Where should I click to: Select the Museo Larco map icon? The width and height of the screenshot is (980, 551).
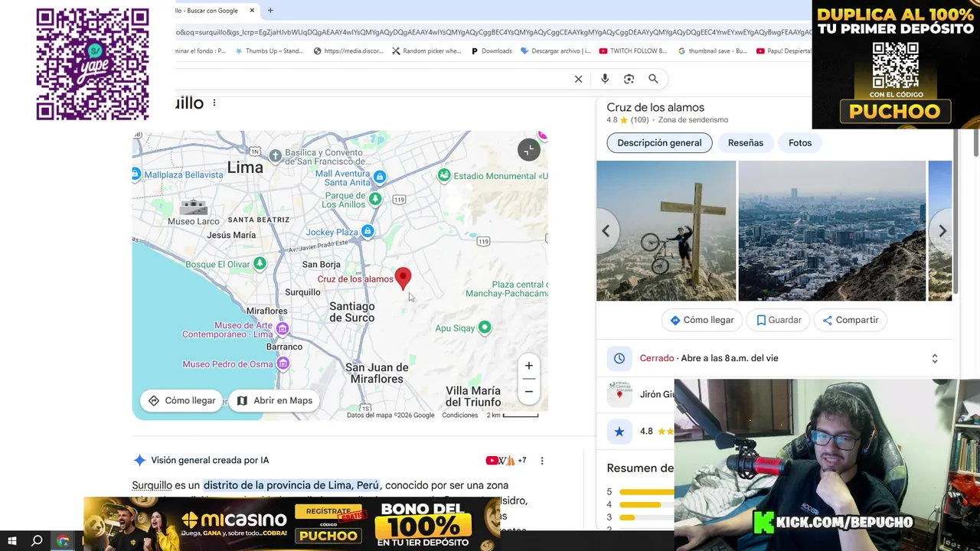(193, 207)
